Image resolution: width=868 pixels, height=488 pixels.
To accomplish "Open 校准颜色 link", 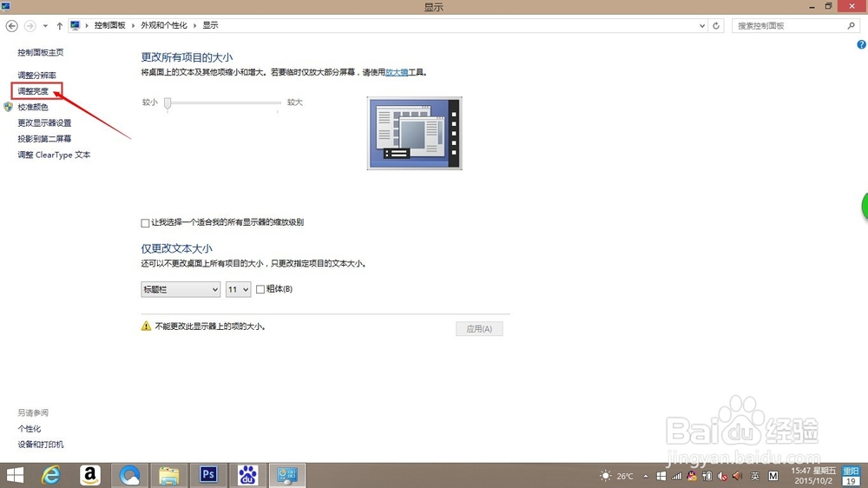I will [33, 107].
